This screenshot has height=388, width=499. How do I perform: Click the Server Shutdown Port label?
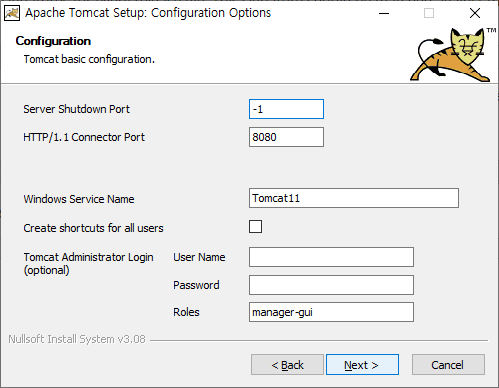[x=76, y=109]
